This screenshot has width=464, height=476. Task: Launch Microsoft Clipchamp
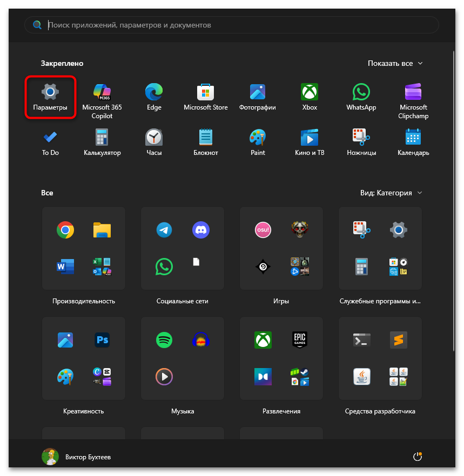413,100
